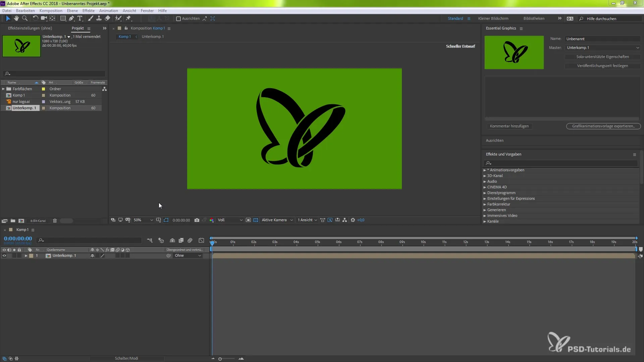This screenshot has width=644, height=362.
Task: Select the Eraser tool
Action: point(107,18)
